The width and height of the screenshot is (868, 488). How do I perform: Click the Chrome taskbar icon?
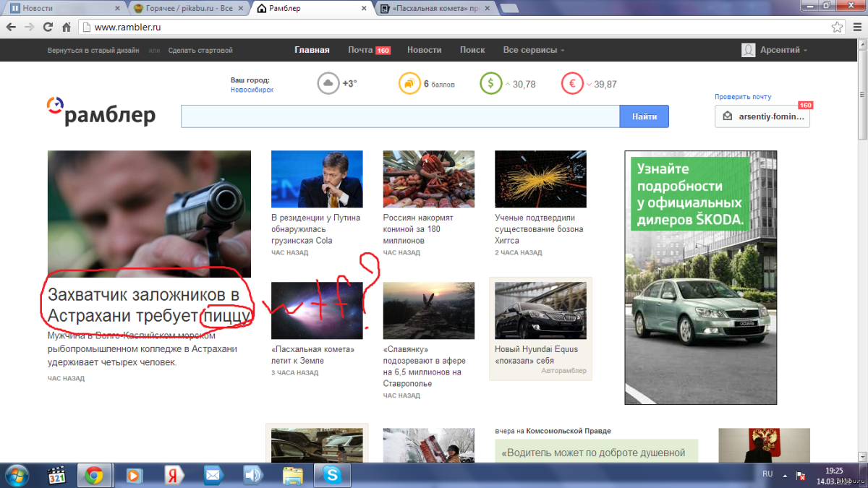[94, 475]
